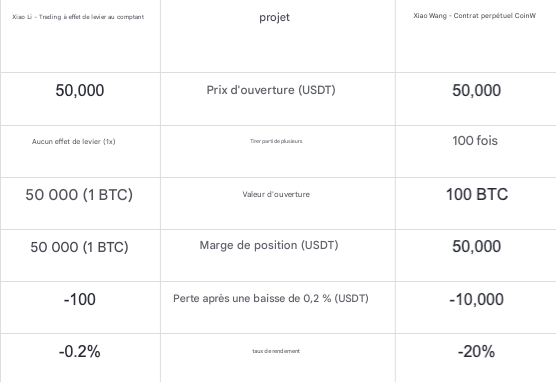Select Xiao Li's 50,000 opening price
The height and width of the screenshot is (382, 556).
click(80, 90)
